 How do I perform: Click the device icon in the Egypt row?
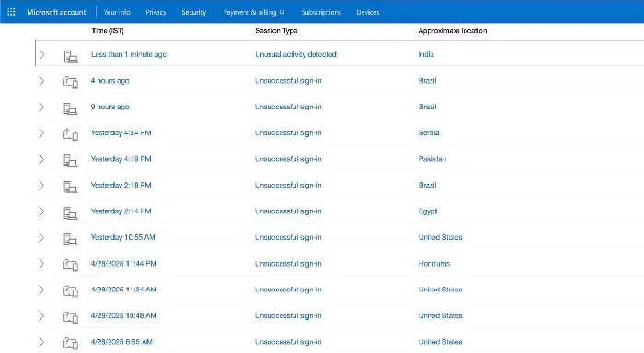pyautogui.click(x=71, y=212)
